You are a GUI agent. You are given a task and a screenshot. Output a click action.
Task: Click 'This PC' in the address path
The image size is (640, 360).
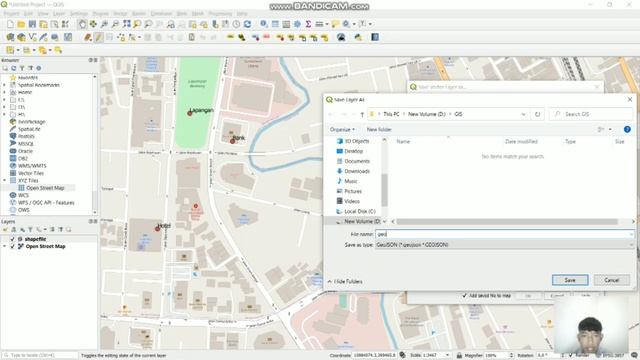click(x=391, y=114)
